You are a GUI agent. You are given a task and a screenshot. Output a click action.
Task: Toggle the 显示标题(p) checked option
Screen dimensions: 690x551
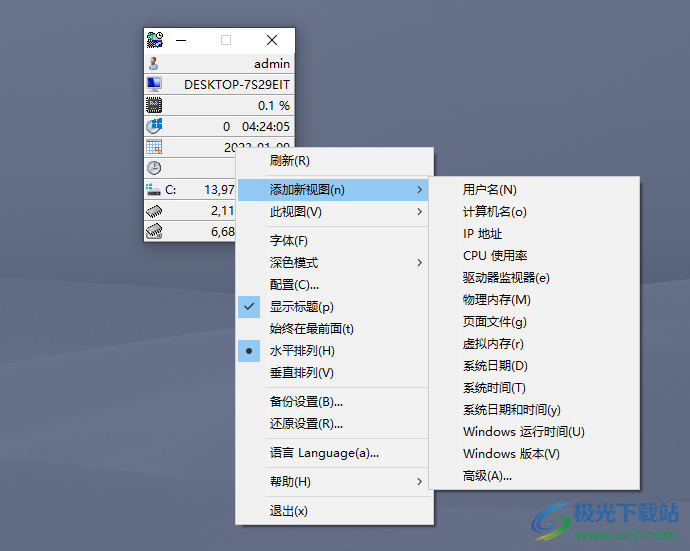(334, 307)
